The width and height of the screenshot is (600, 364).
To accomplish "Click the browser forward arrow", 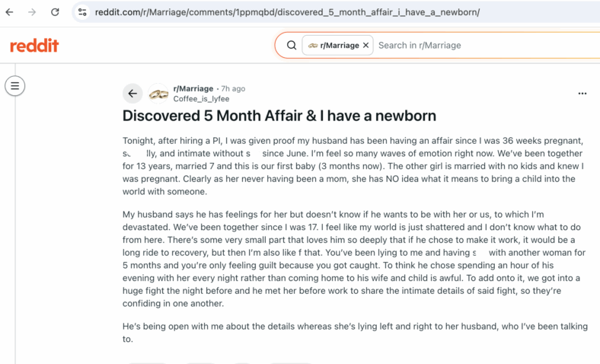I will 32,12.
